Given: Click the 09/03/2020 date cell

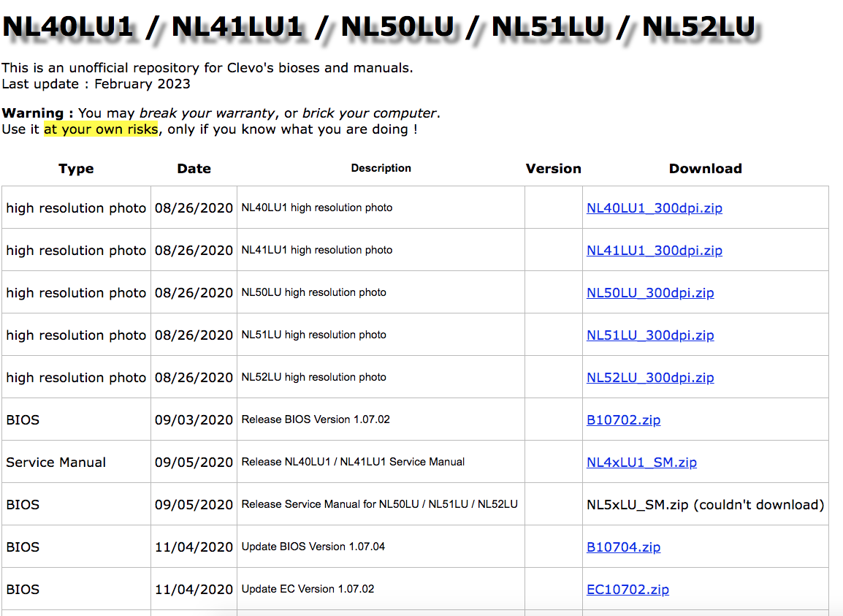Looking at the screenshot, I should [x=194, y=420].
